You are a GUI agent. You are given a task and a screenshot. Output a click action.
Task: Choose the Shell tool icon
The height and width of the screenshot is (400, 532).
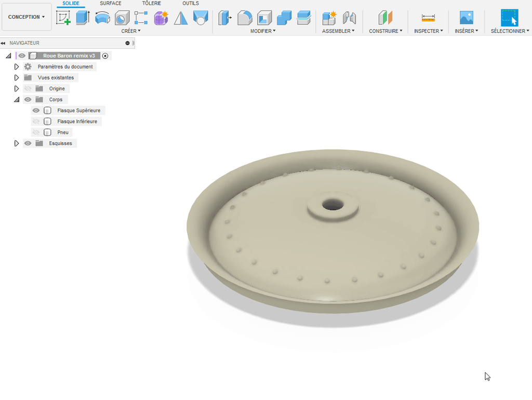(x=264, y=18)
